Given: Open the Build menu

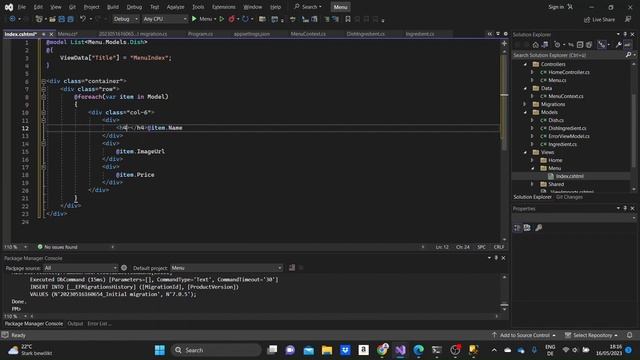Looking at the screenshot, I should [113, 7].
